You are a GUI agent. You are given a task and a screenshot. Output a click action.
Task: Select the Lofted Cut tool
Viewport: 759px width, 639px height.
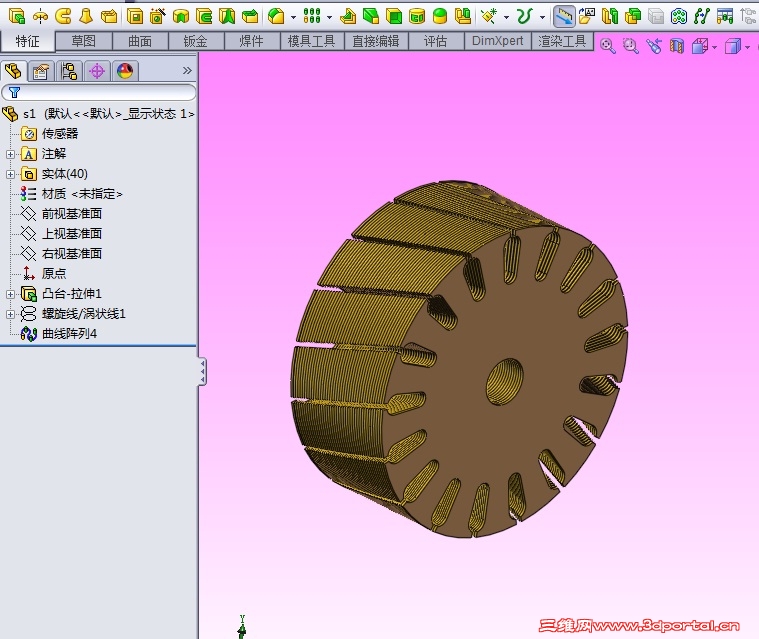(x=227, y=16)
